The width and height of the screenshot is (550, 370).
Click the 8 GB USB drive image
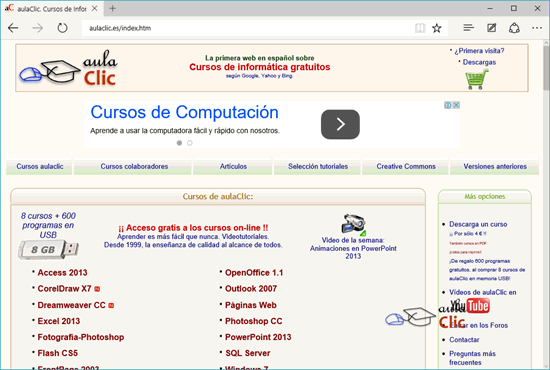[48, 249]
